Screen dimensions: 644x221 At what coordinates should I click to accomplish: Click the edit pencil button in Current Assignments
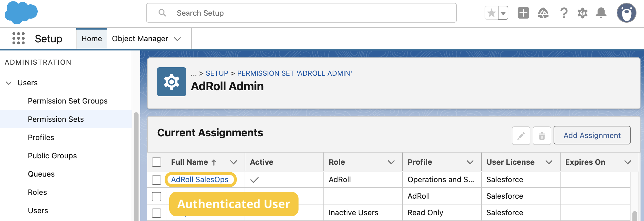point(521,136)
